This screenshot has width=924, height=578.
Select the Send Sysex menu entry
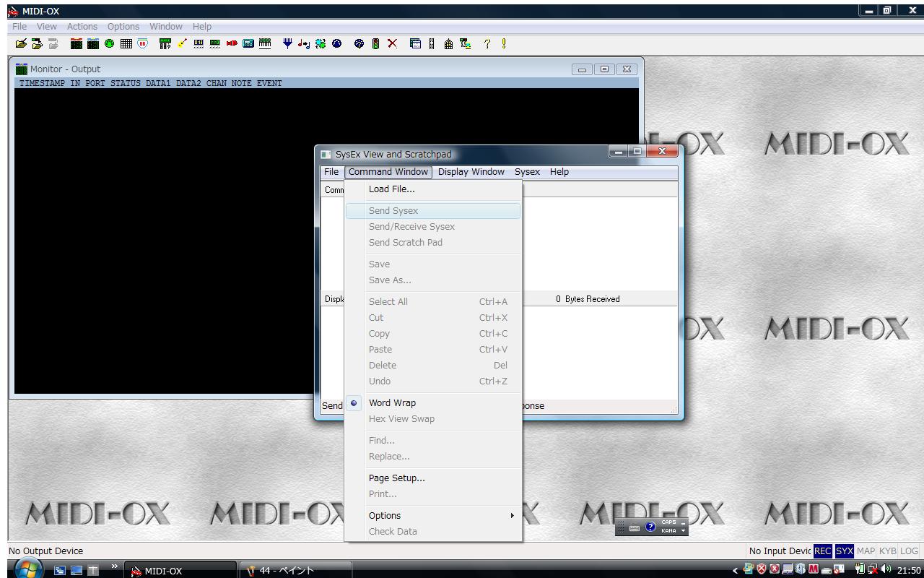point(433,211)
